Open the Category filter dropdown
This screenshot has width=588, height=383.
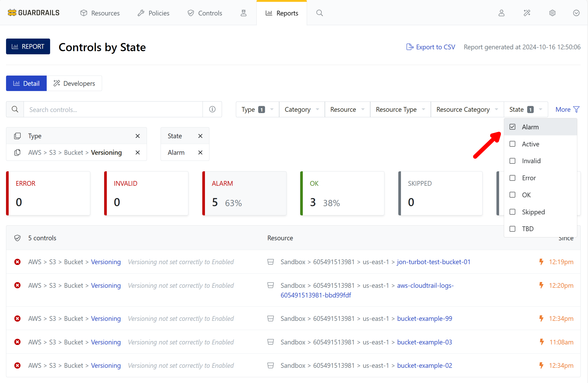click(x=301, y=109)
